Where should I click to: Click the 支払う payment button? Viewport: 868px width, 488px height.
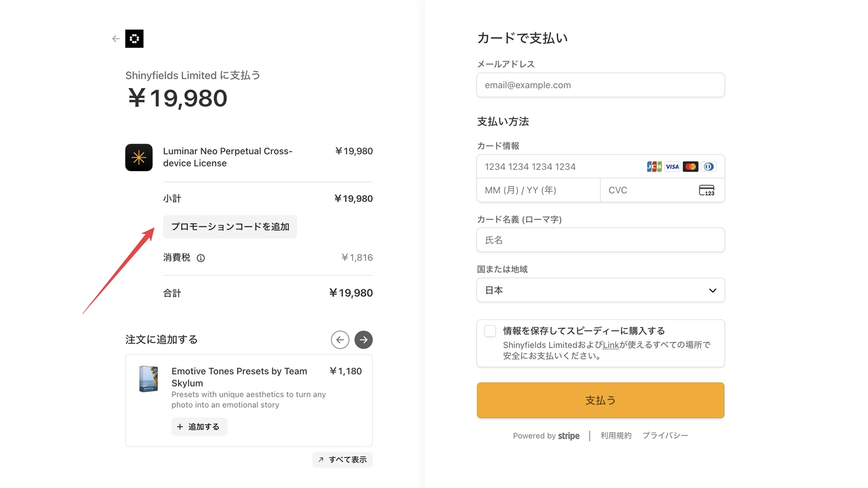[x=600, y=400]
